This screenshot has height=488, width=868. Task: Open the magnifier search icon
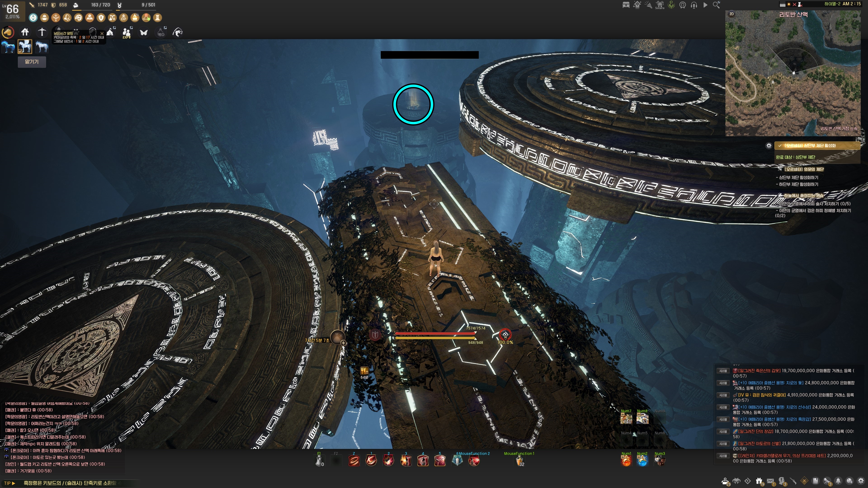(x=716, y=5)
